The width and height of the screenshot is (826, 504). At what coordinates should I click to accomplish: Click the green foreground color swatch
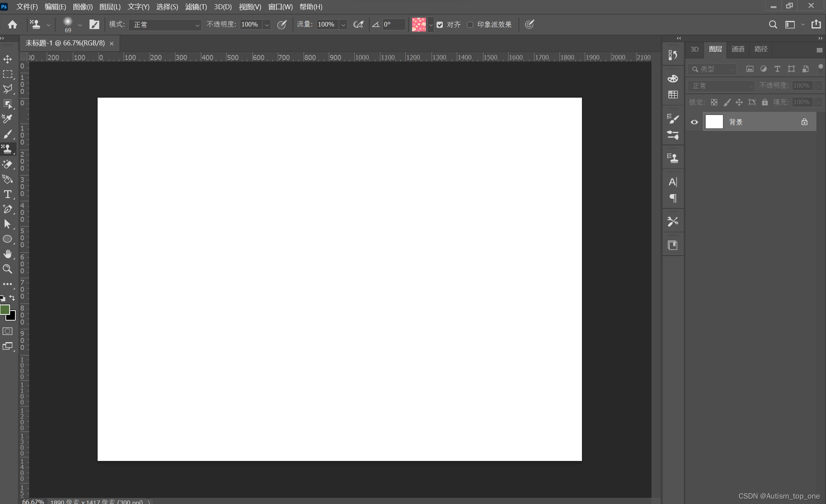4,309
